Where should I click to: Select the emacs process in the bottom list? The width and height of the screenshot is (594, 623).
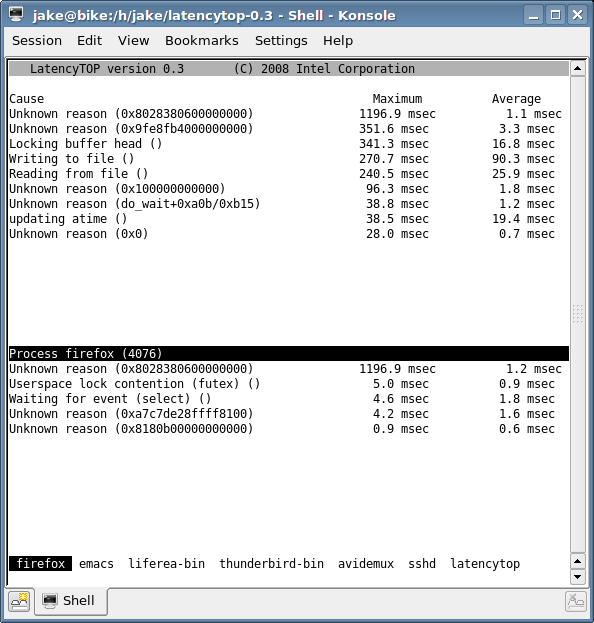pyautogui.click(x=96, y=563)
